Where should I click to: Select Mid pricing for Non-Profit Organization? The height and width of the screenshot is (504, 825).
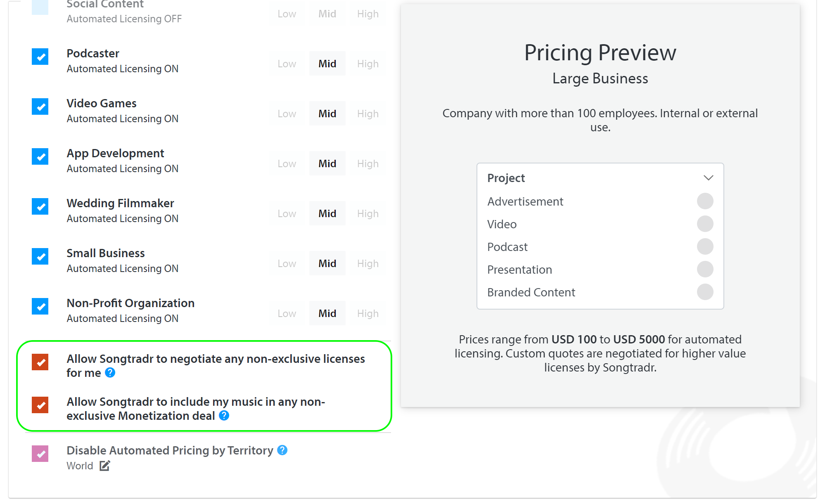point(327,313)
